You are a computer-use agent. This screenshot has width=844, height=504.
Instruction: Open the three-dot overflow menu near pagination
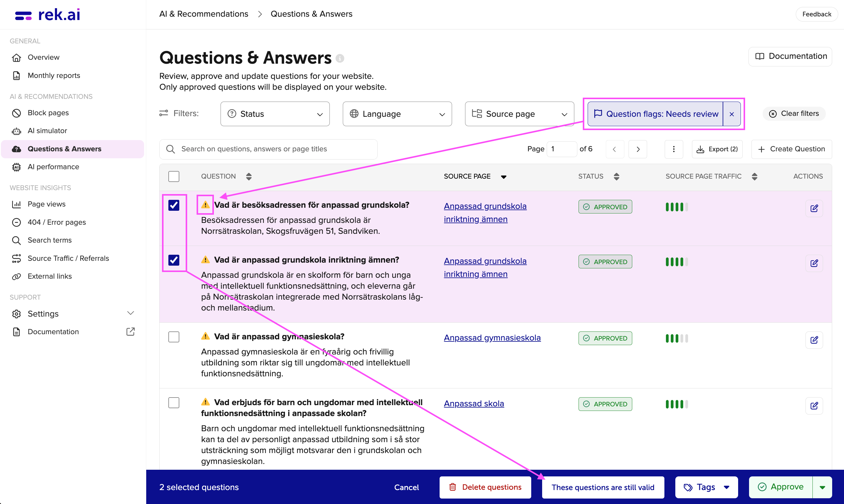[x=674, y=149]
